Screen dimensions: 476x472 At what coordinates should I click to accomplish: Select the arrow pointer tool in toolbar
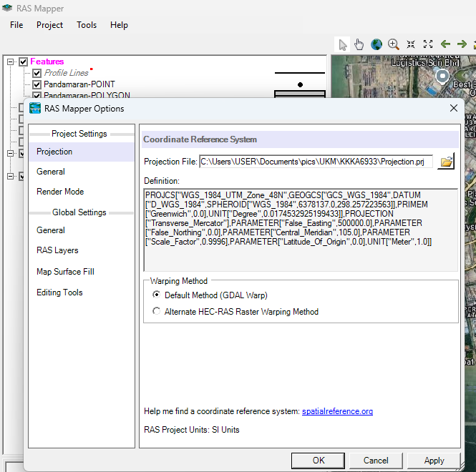[342, 44]
